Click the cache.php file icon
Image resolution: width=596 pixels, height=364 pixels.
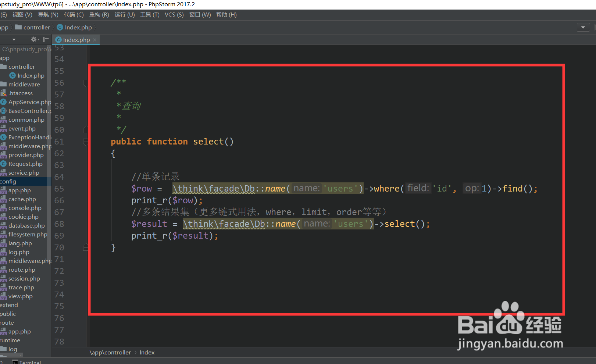[4, 199]
